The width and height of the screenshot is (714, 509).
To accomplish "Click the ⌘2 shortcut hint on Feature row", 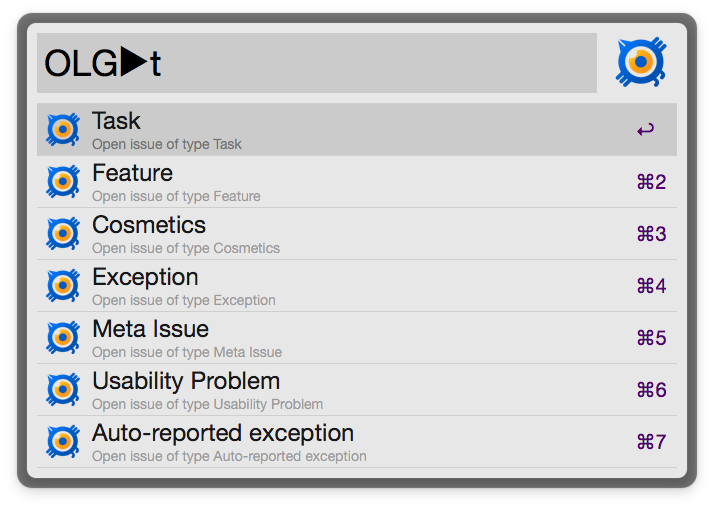I will pyautogui.click(x=651, y=182).
